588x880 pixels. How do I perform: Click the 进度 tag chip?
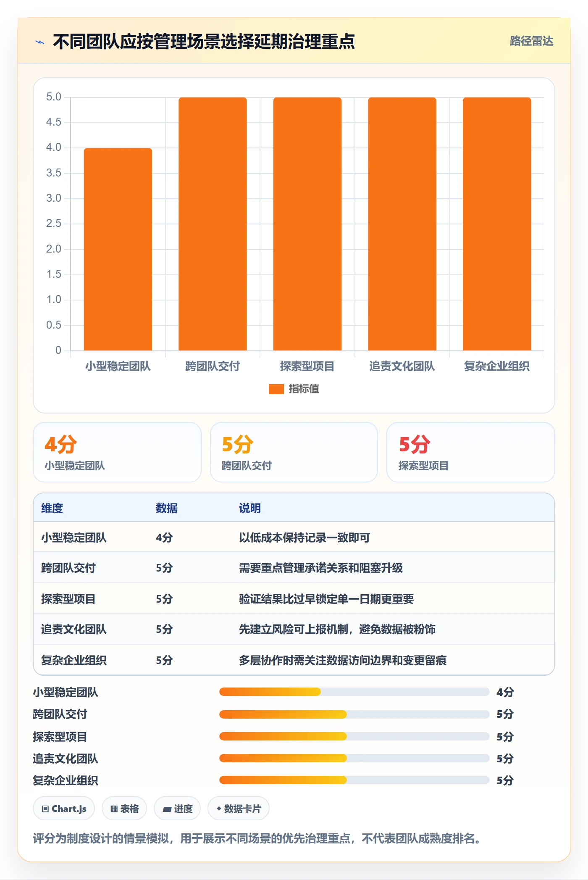tap(177, 809)
